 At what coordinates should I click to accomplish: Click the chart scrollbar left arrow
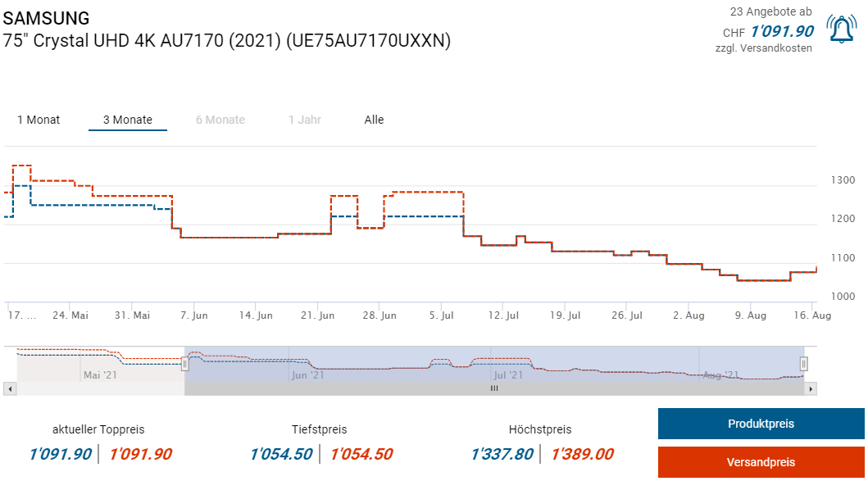tap(11, 389)
